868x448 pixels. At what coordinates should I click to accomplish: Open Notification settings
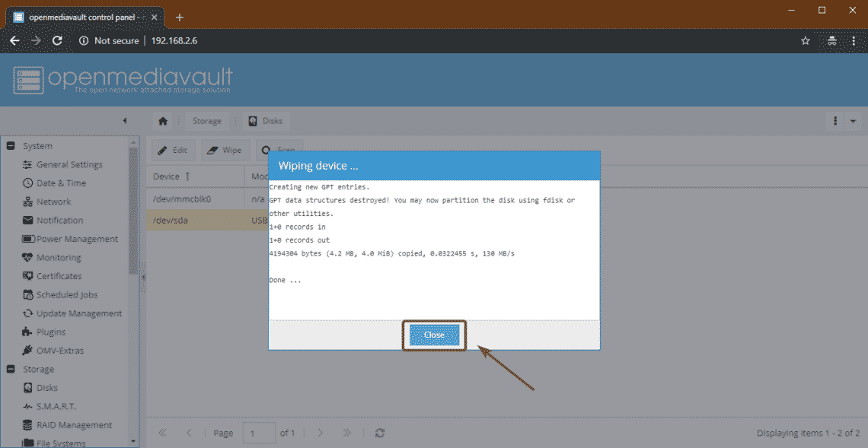(60, 220)
